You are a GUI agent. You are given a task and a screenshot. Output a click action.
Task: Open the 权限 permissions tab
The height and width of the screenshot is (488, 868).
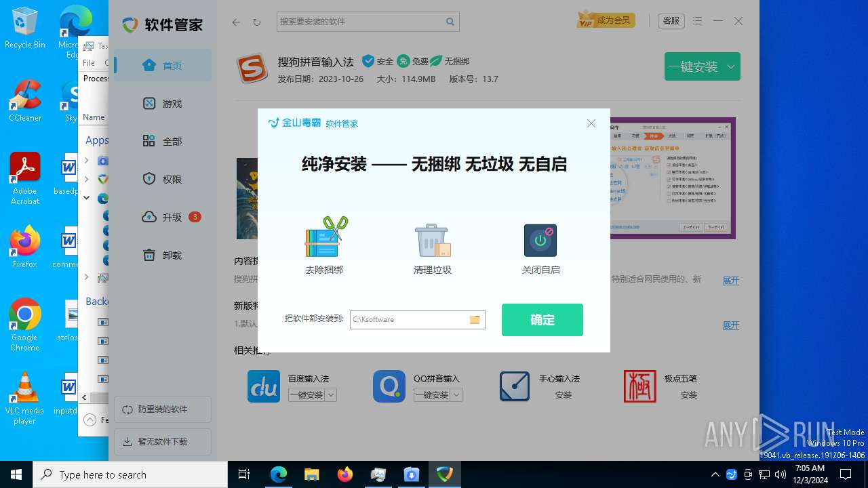point(163,180)
